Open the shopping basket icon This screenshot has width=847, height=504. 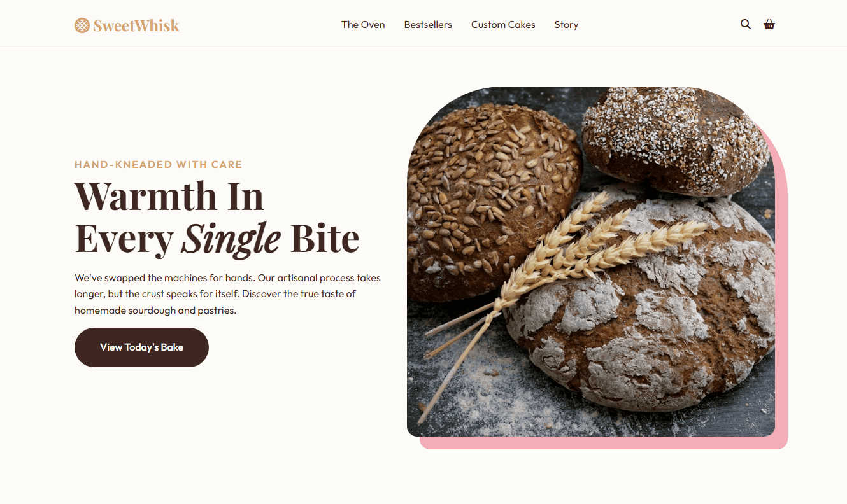click(x=769, y=25)
